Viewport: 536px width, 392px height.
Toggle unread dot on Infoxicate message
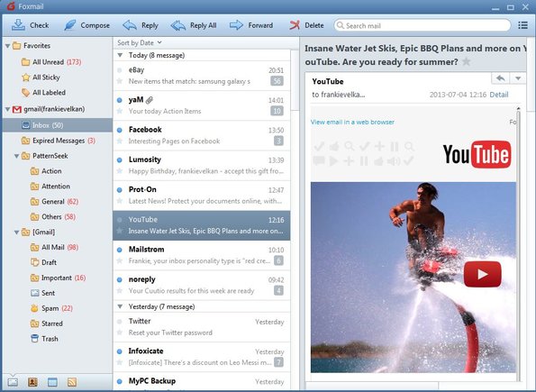[120, 351]
